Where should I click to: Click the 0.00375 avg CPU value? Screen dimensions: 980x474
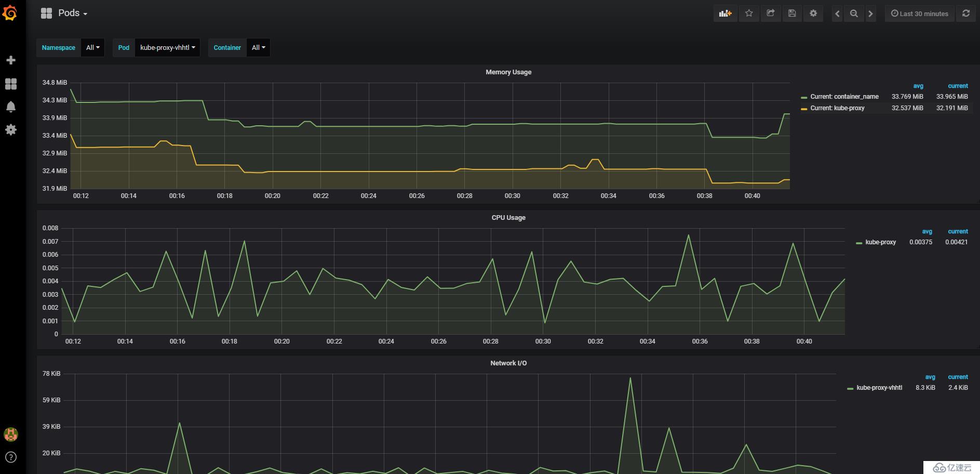(921, 242)
